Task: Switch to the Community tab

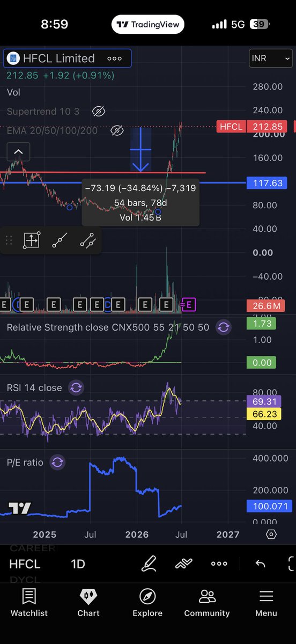Action: (207, 602)
